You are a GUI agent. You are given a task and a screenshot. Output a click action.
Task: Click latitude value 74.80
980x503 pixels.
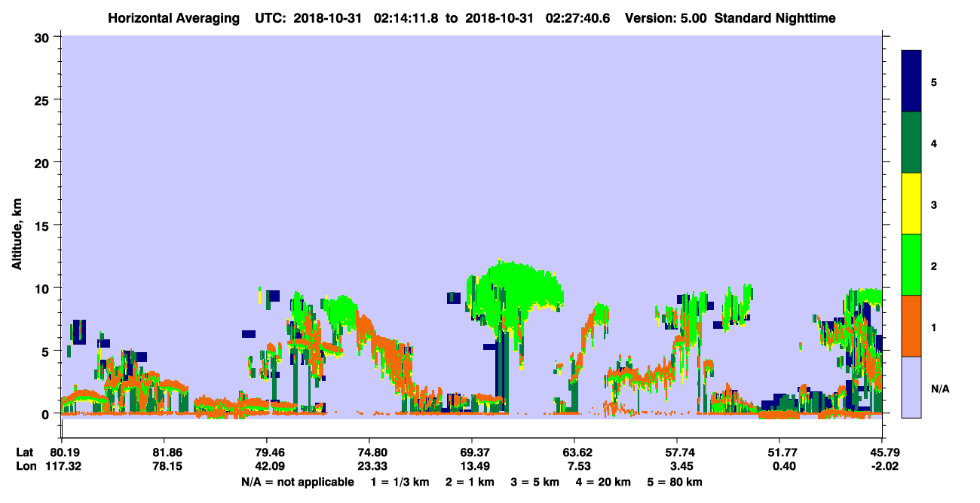(369, 452)
